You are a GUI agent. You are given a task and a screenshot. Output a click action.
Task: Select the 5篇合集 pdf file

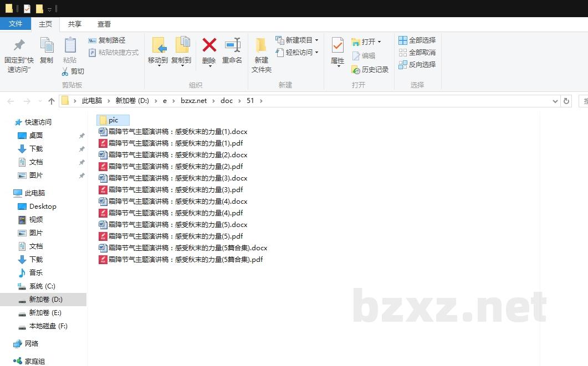point(185,260)
